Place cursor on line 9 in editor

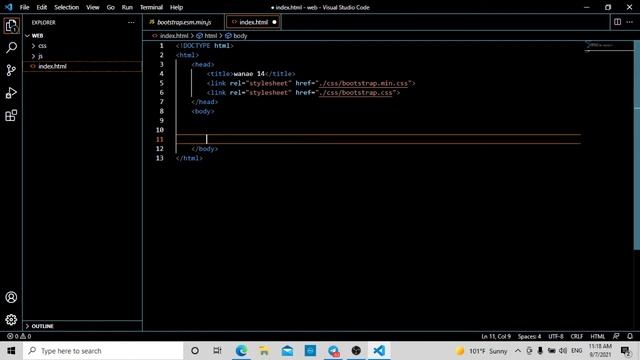[x=378, y=120]
